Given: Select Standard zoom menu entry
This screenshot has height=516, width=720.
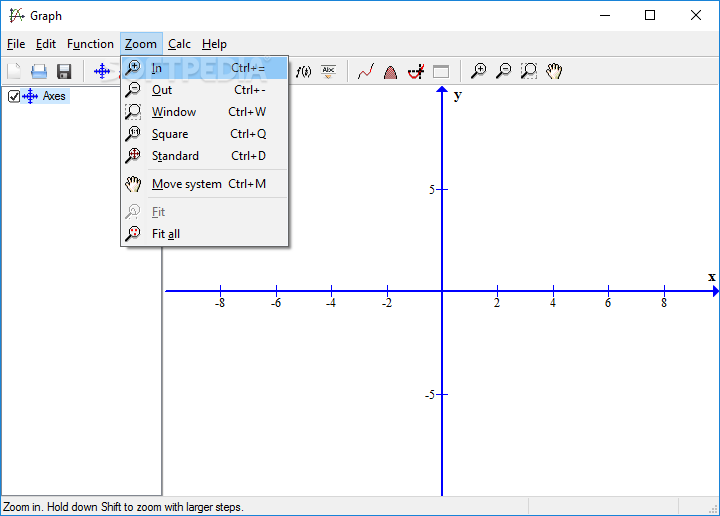Looking at the screenshot, I should (204, 156).
